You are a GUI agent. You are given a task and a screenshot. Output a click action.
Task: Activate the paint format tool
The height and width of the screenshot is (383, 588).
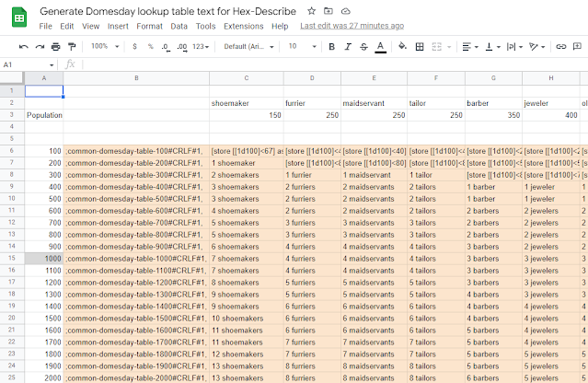72,47
